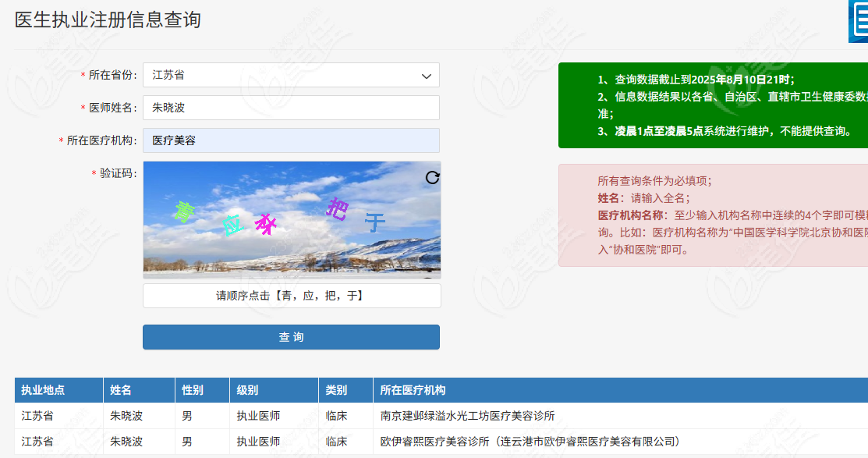Click the captcha instruction bar below the image
The height and width of the screenshot is (458, 868).
pyautogui.click(x=291, y=295)
